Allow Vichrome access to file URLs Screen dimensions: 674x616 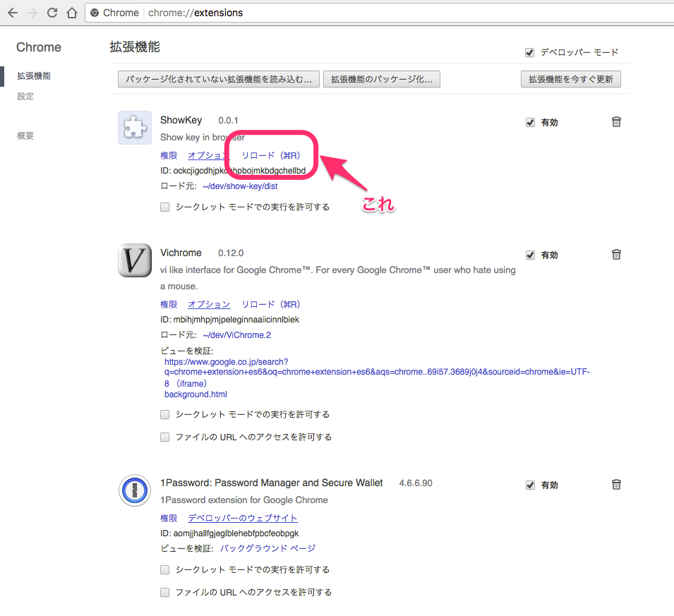(165, 437)
